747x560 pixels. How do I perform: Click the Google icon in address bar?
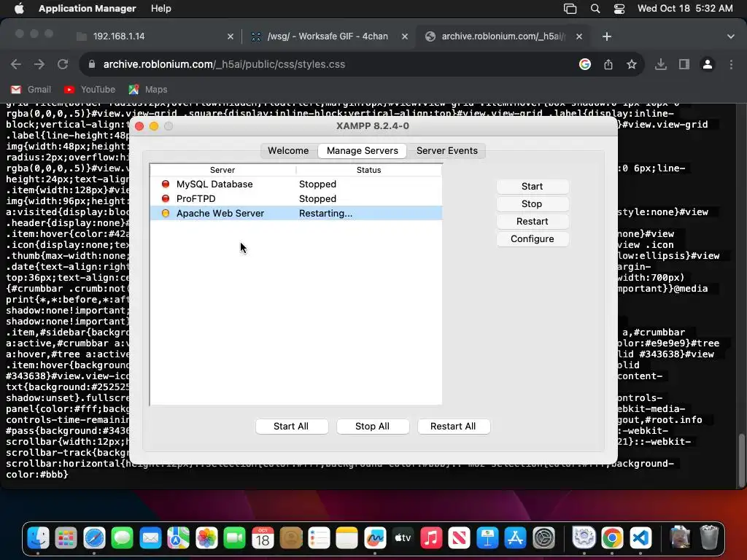[585, 64]
